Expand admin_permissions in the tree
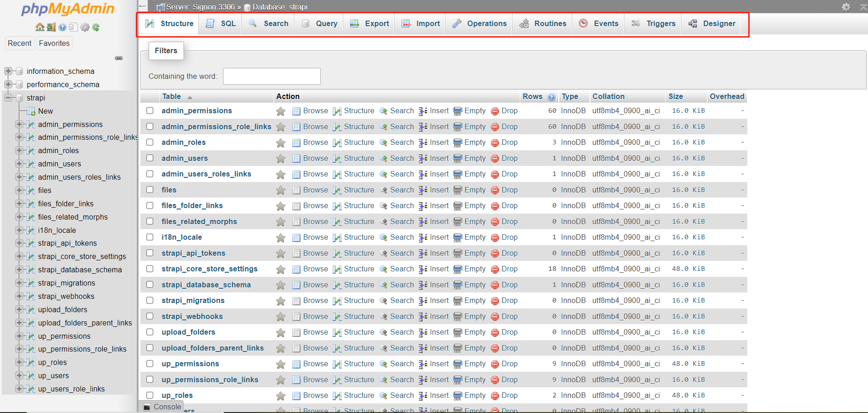This screenshot has width=868, height=413. click(x=19, y=124)
